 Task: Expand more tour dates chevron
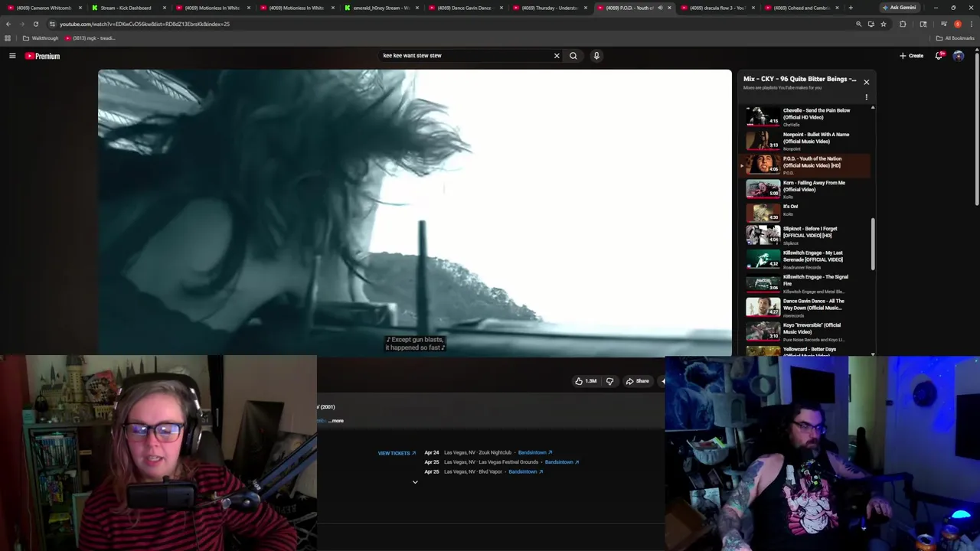tap(415, 482)
